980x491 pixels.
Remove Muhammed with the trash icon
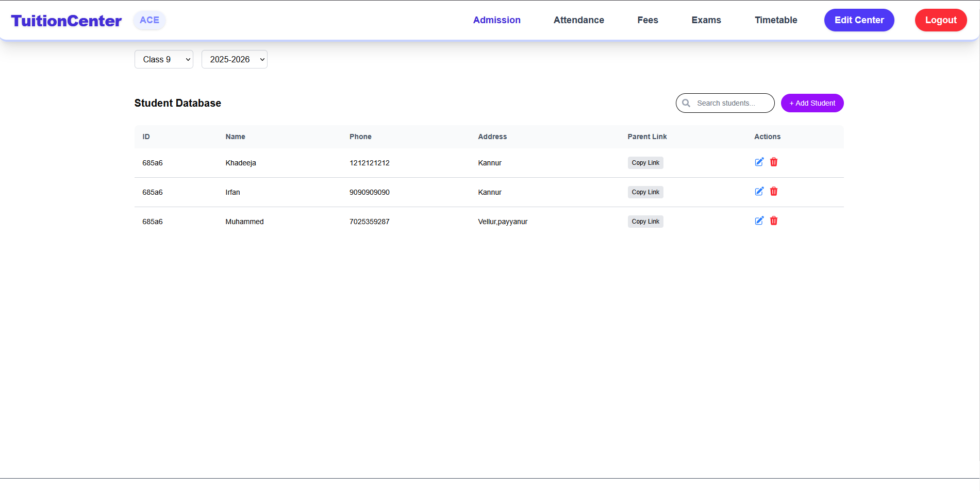(x=773, y=221)
